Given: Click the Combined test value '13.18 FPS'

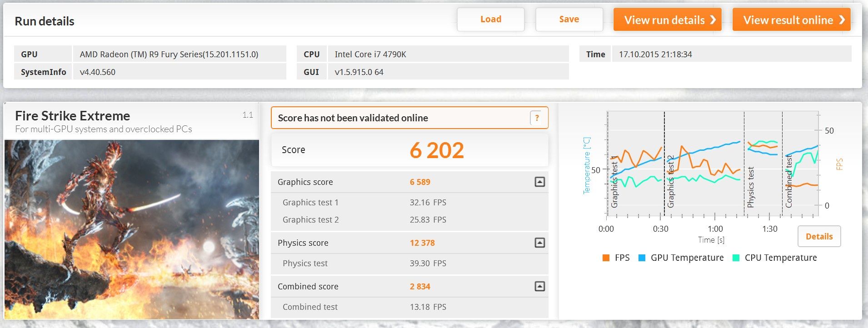Looking at the screenshot, I should click(428, 307).
